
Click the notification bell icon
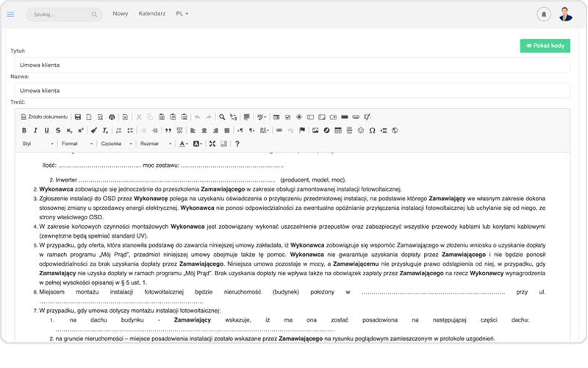click(544, 14)
